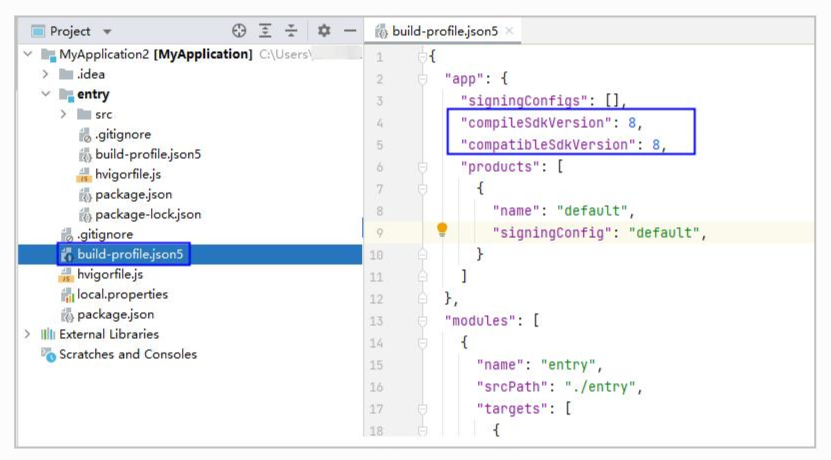Screen dimensions: 831x460
Task: Expand the .idea folder
Action: pyautogui.click(x=46, y=74)
